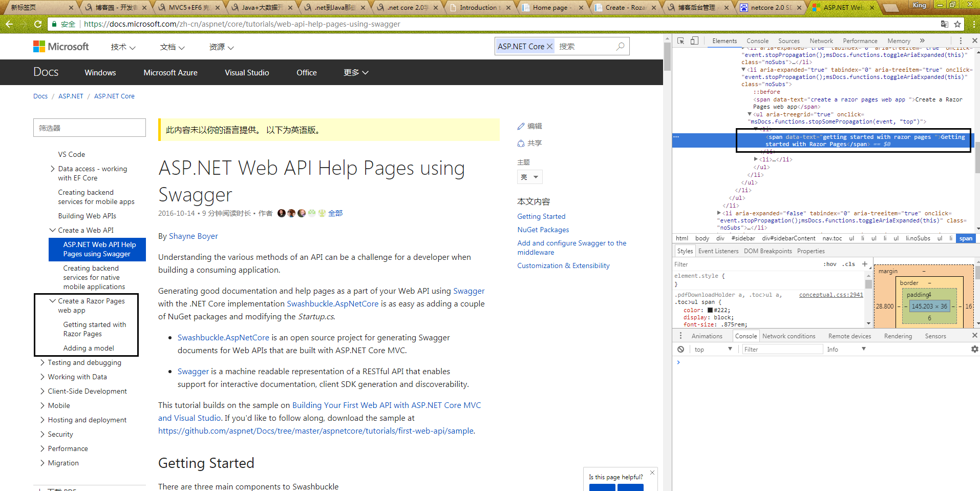Switch to the Home page browser tab

553,7
